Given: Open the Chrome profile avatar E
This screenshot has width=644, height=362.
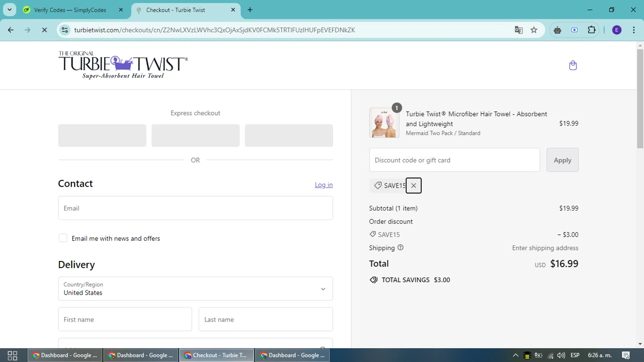Looking at the screenshot, I should [617, 30].
